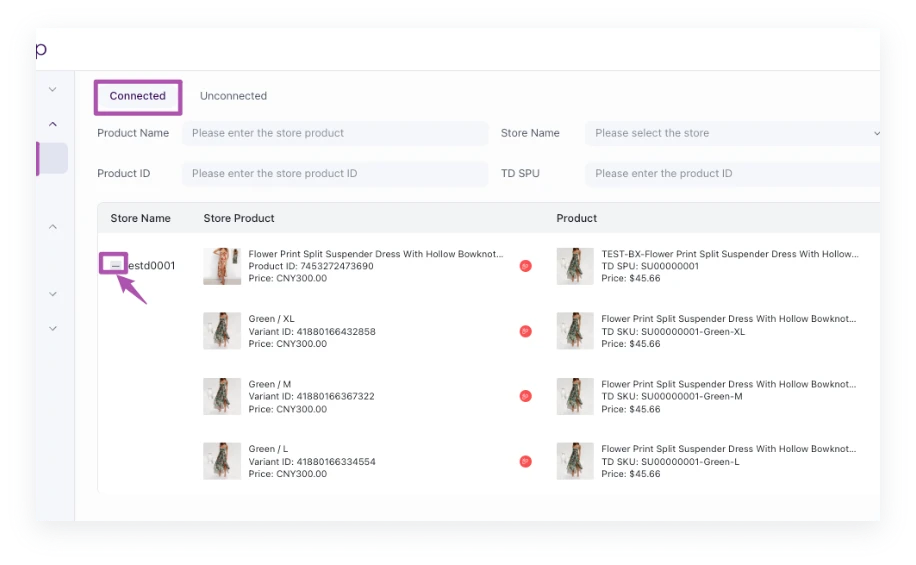Click red connection icon for Green / L variant
The width and height of the screenshot is (916, 565).
(x=525, y=461)
